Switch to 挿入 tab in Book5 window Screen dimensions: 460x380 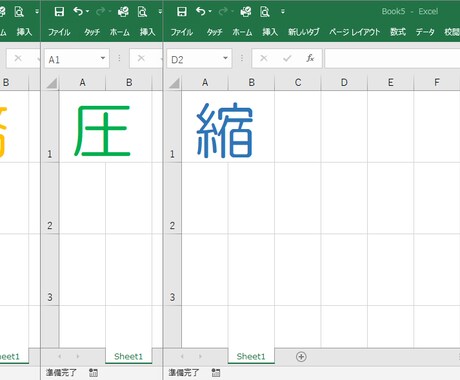coord(270,32)
